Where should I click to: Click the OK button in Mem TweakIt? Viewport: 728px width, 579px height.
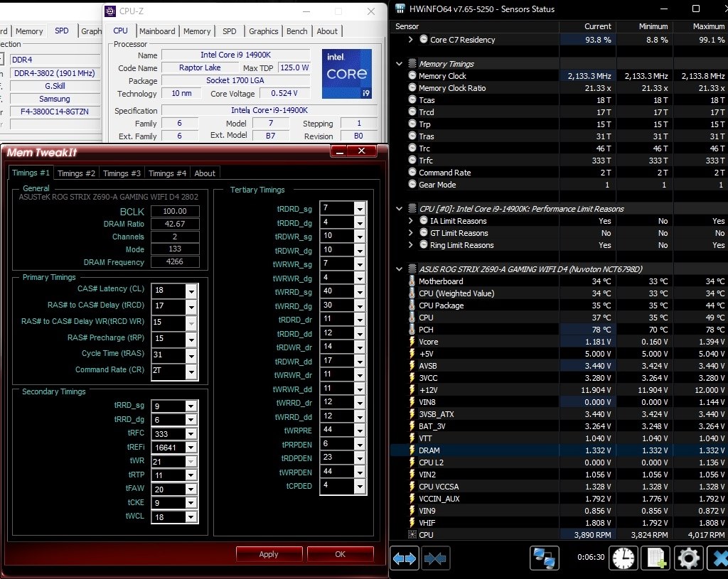[x=341, y=554]
